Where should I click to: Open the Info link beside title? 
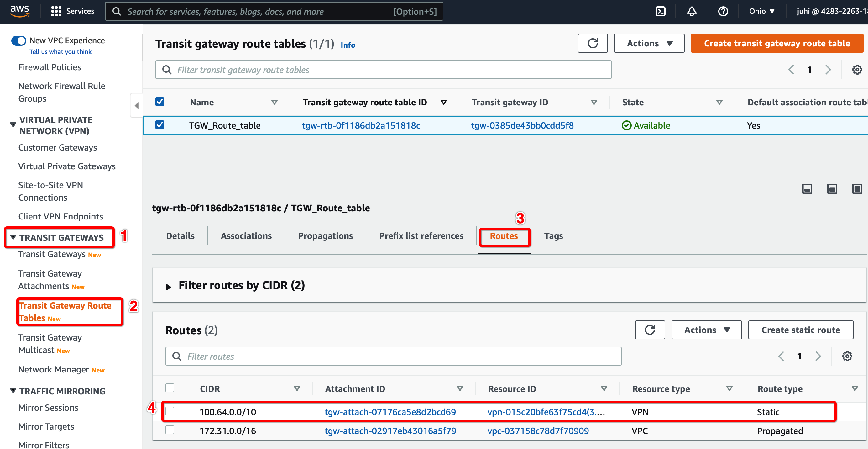(348, 45)
